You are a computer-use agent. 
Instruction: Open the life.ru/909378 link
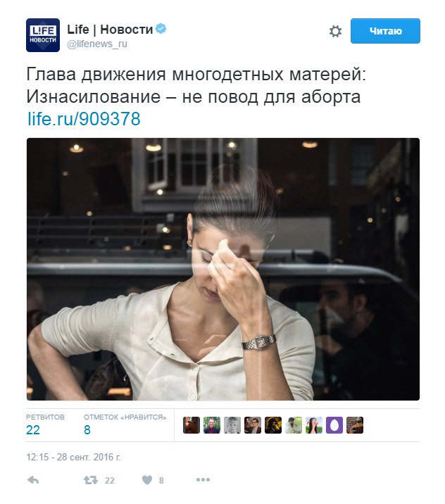(x=84, y=118)
